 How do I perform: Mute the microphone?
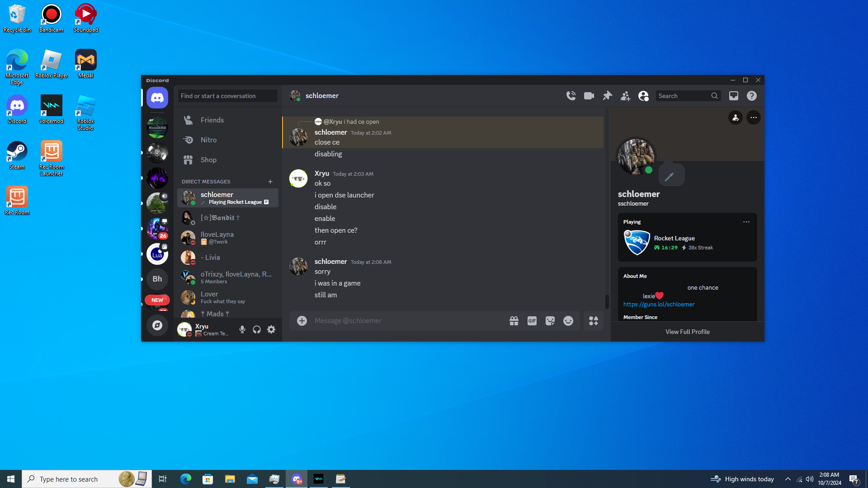242,330
